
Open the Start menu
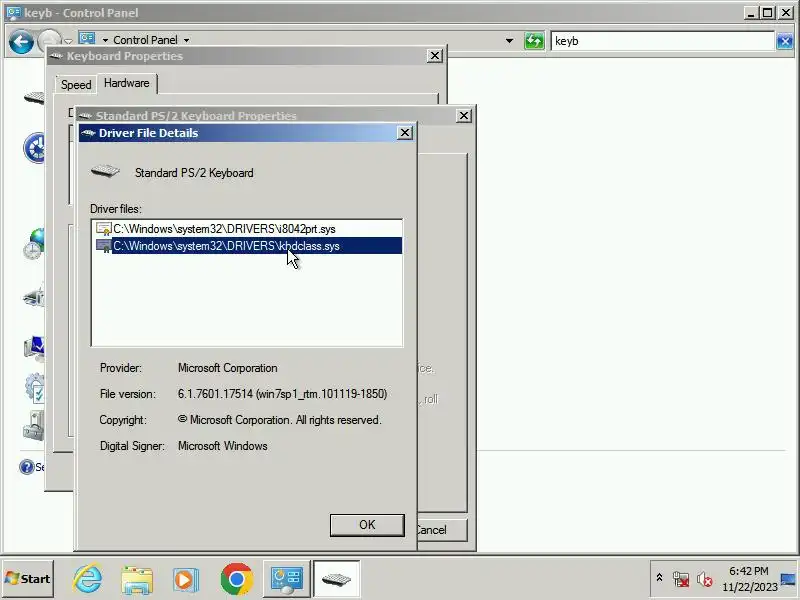[28, 579]
